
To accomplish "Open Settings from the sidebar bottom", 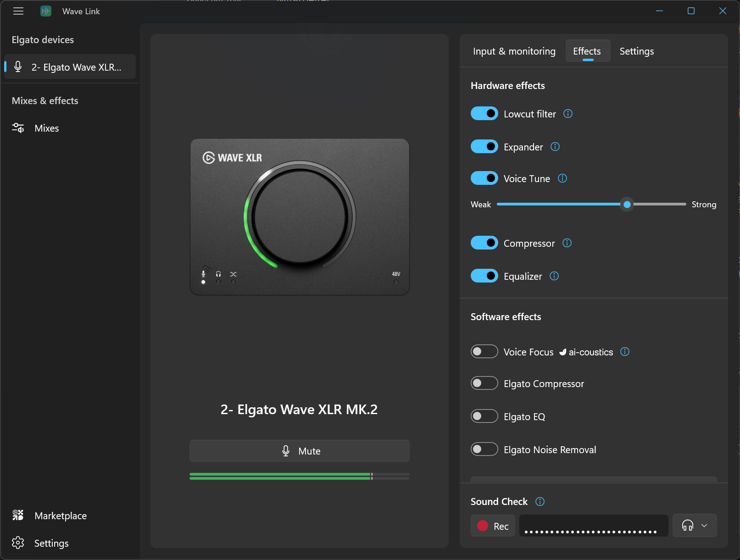I will tap(70, 543).
